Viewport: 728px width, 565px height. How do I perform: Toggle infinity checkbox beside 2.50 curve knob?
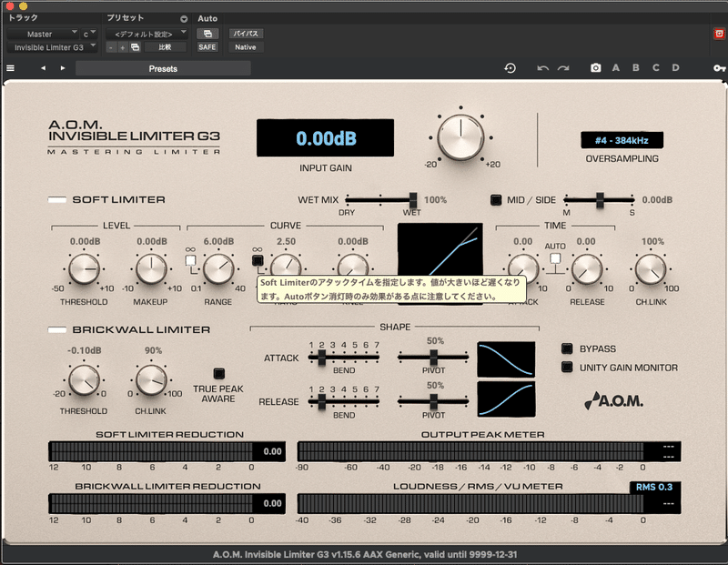pyautogui.click(x=258, y=260)
